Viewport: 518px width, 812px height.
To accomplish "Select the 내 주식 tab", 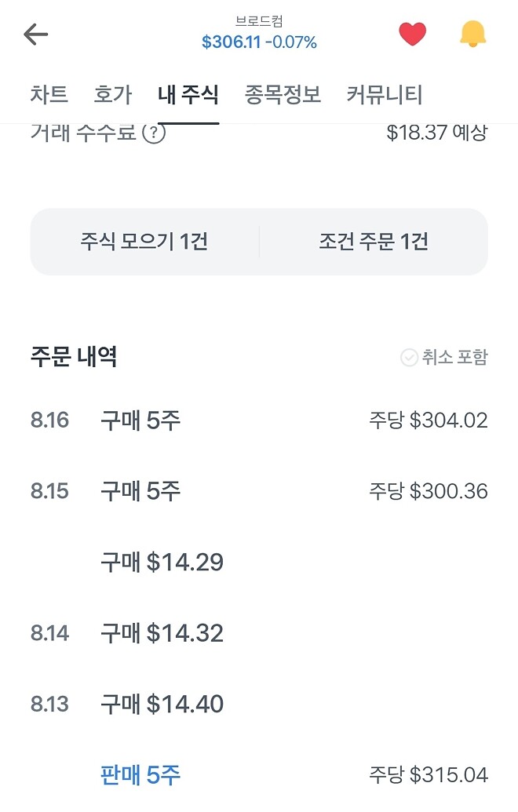I will coord(188,94).
